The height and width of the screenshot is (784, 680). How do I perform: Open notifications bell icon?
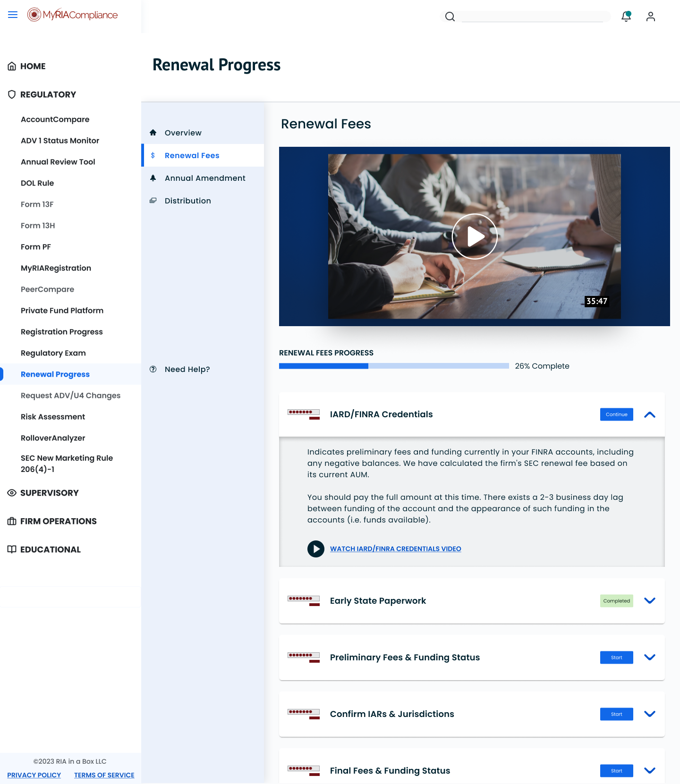click(626, 17)
